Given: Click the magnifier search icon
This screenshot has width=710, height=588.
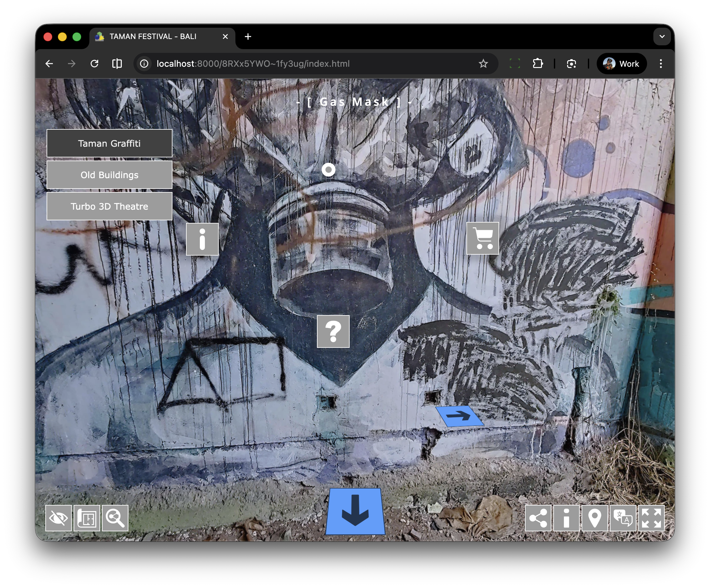Looking at the screenshot, I should pos(115,518).
